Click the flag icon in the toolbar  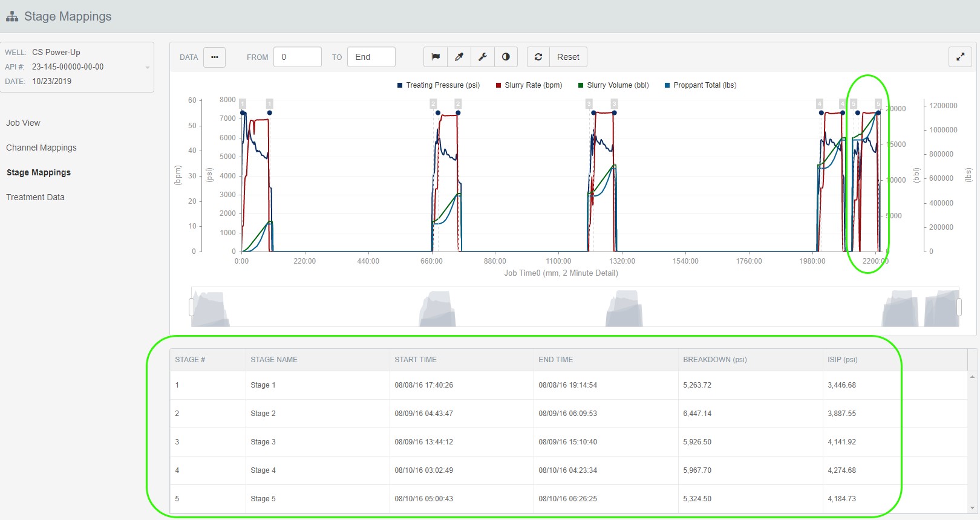[436, 57]
